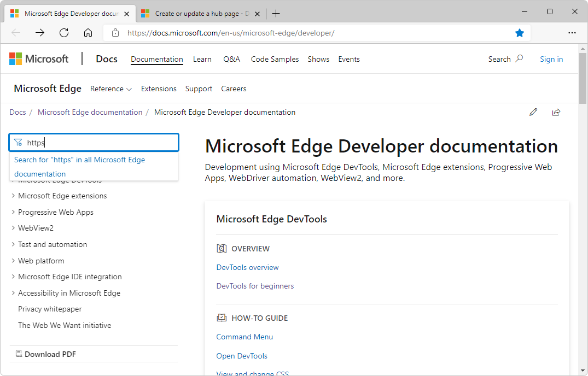588x376 pixels.
Task: Click the edit pencil icon on the article
Action: [533, 112]
